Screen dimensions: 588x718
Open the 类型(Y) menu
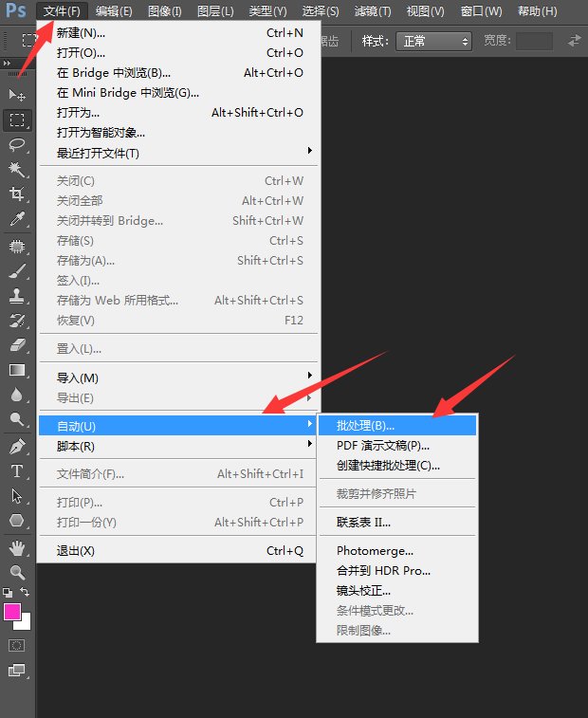[x=267, y=11]
